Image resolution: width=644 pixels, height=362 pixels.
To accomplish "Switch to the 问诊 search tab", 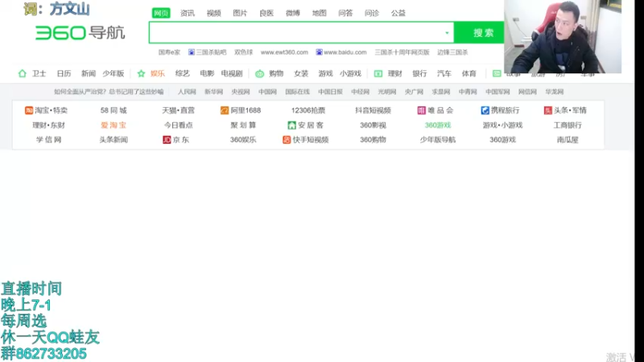I will click(x=372, y=13).
